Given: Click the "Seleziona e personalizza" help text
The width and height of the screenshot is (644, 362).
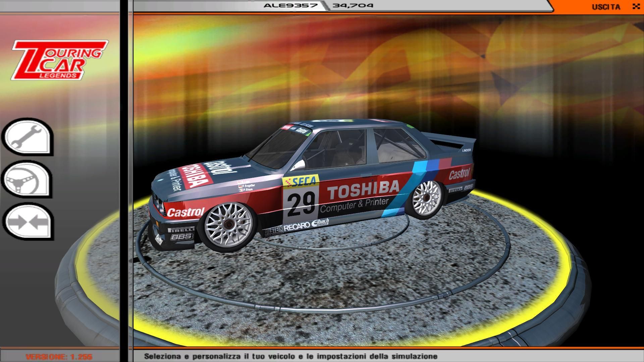Looking at the screenshot, I should (291, 356).
